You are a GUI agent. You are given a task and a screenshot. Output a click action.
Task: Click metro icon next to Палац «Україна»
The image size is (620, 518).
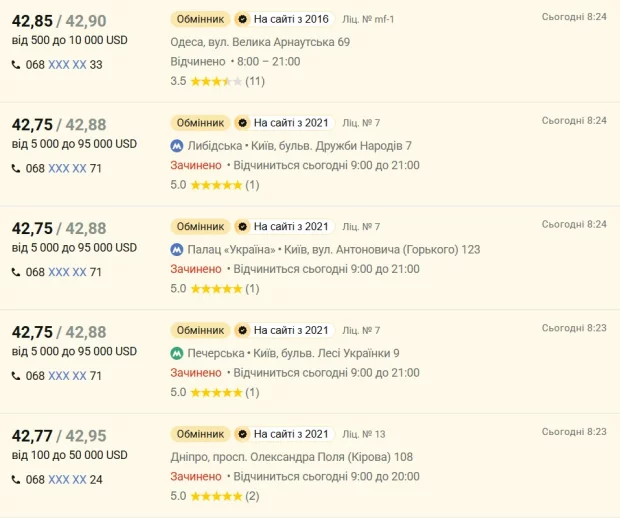tap(177, 250)
